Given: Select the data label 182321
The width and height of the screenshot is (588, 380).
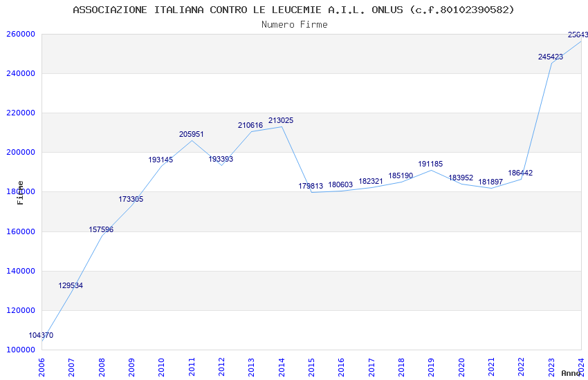Looking at the screenshot, I should pos(371,181).
